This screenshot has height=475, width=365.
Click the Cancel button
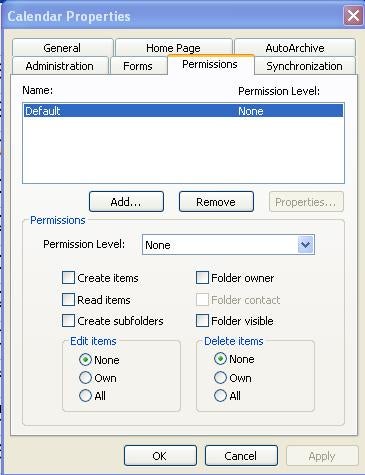pos(241,455)
